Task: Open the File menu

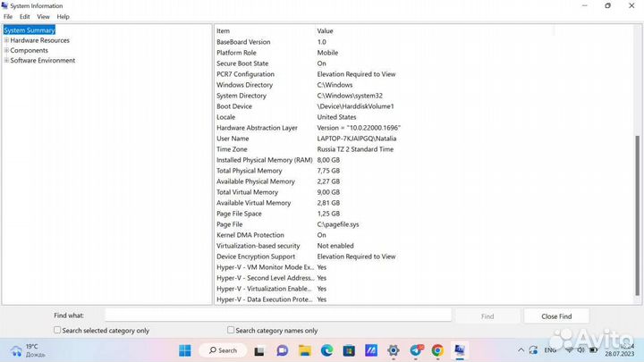Action: pyautogui.click(x=8, y=17)
